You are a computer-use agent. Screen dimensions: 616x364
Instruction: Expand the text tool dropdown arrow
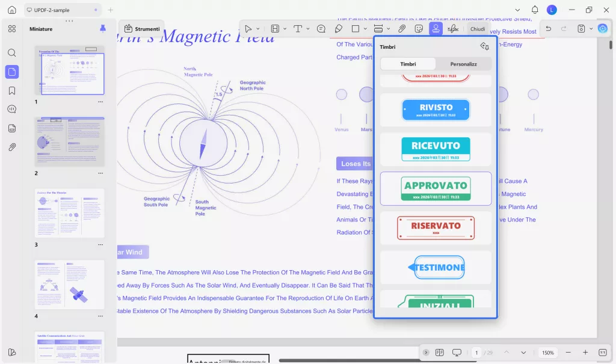pyautogui.click(x=308, y=29)
